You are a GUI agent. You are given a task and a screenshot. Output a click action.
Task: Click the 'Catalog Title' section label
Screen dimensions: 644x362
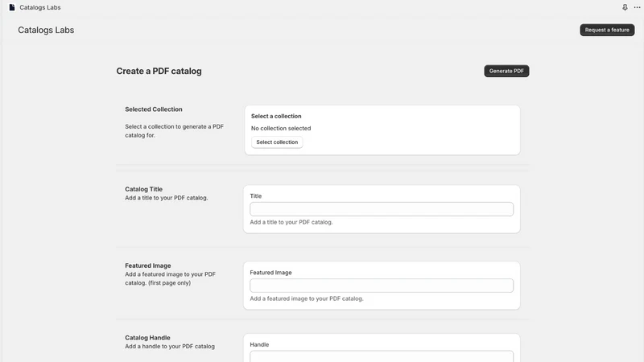point(144,189)
